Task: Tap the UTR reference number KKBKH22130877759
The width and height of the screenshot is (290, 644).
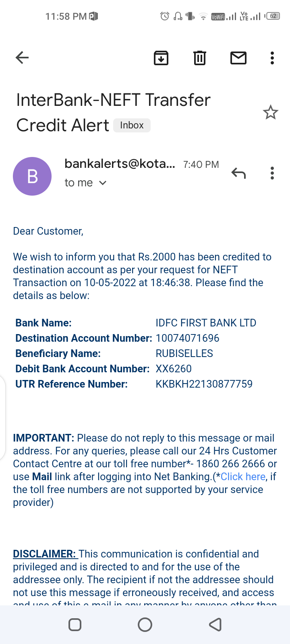Action: tap(204, 384)
